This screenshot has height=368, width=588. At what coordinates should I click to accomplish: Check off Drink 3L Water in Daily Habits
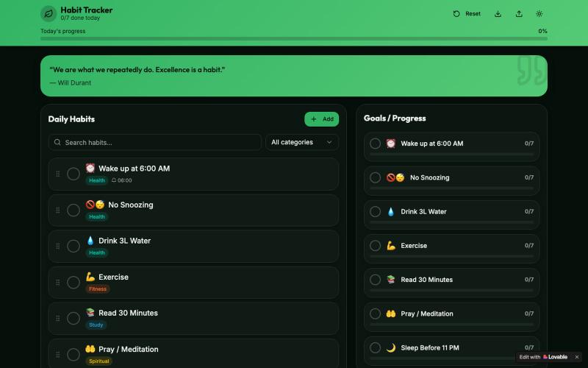coord(73,247)
